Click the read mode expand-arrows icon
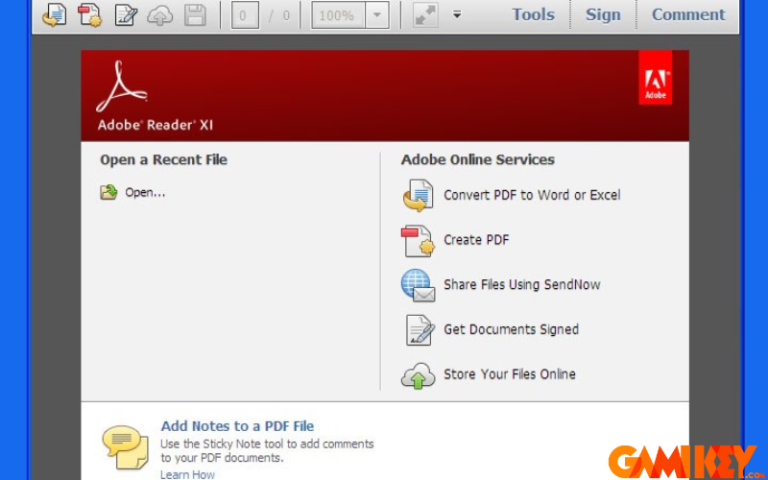Viewport: 768px width, 480px height. coord(425,16)
